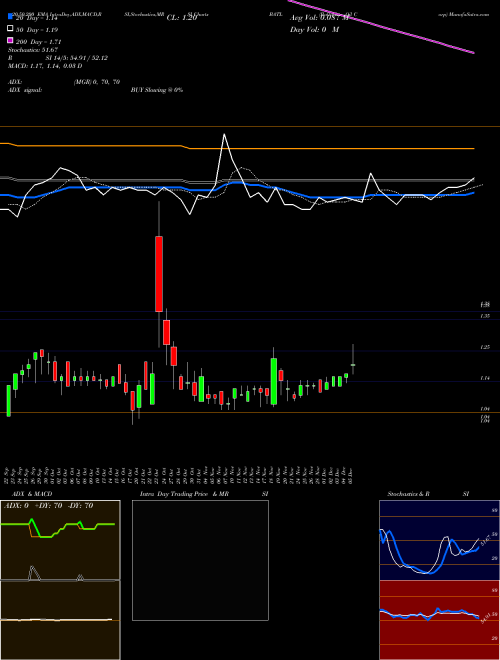Click the 'MACD: 1.17, 1.14, 0.03 D' readout

click(x=45, y=66)
